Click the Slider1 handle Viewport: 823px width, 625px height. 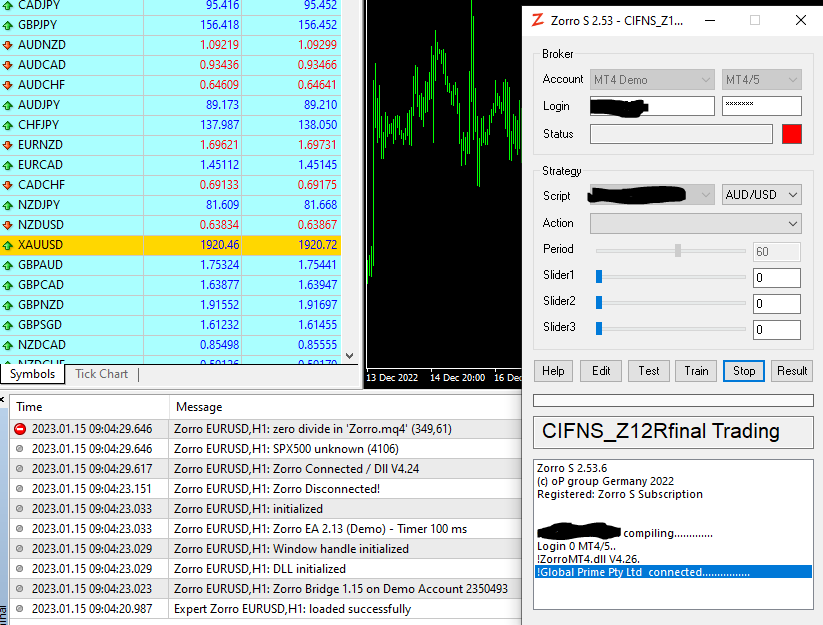tap(599, 276)
